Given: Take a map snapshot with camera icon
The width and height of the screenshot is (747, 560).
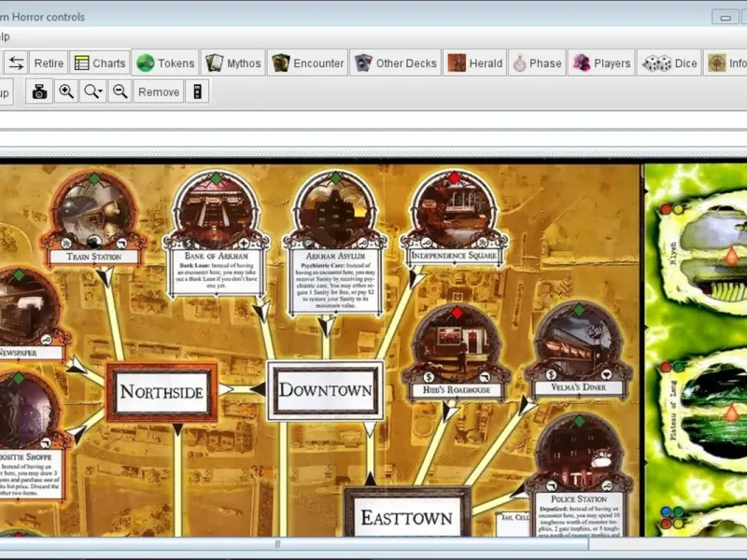Looking at the screenshot, I should click(x=39, y=91).
